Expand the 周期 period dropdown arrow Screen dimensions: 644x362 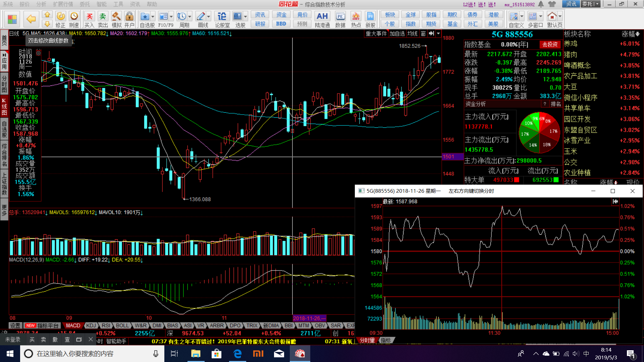pos(190,16)
